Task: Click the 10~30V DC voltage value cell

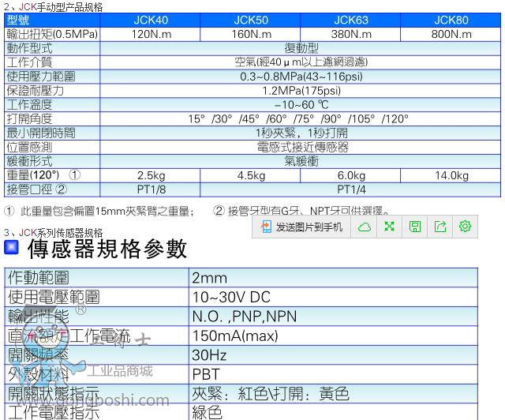Action: coord(230,297)
